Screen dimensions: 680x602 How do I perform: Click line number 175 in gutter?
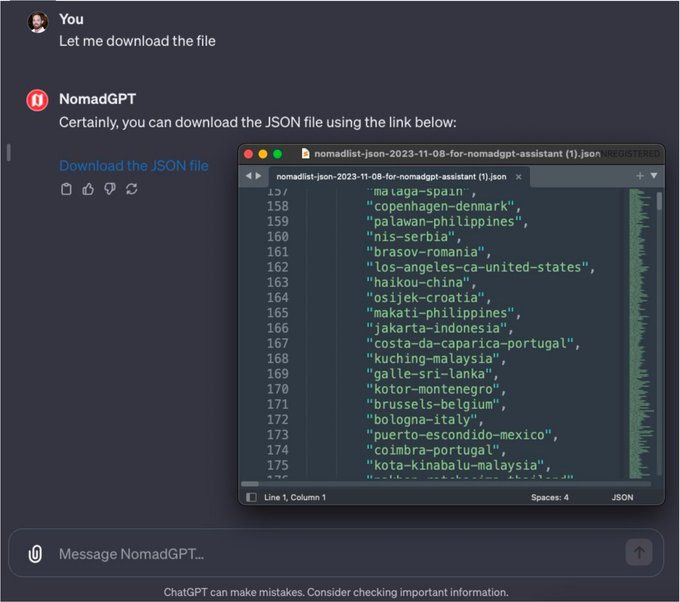(278, 465)
